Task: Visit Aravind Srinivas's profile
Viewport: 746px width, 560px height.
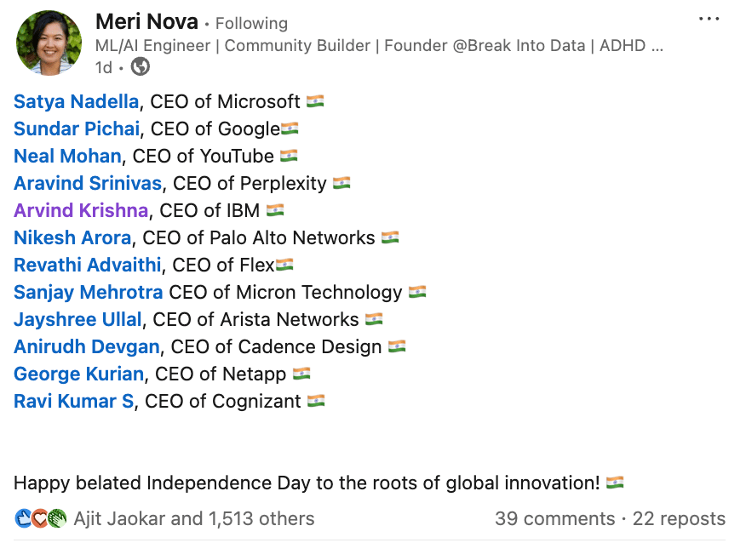Action: pos(88,183)
